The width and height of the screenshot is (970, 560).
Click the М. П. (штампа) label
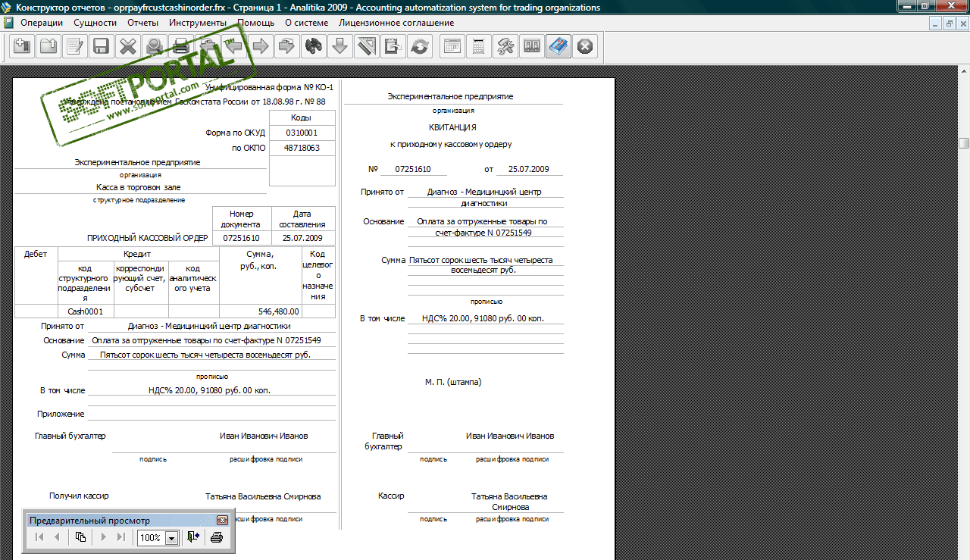(x=453, y=382)
